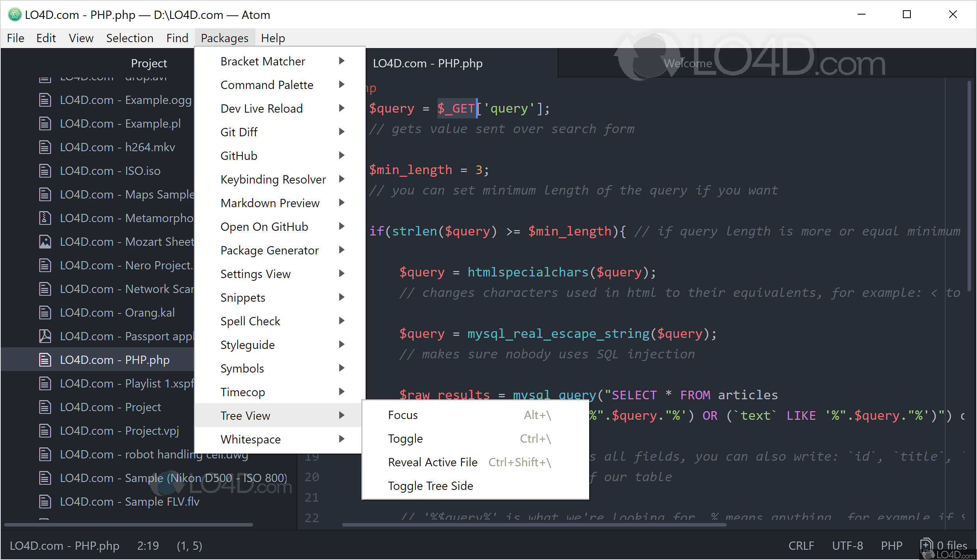Expand the Git Diff submenu arrow

(342, 132)
